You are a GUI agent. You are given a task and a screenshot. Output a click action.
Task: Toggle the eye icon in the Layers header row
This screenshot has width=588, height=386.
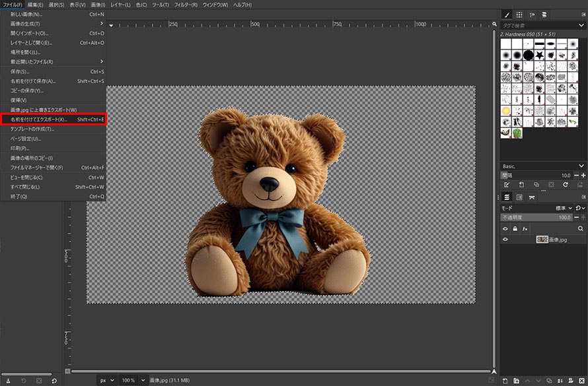pyautogui.click(x=506, y=228)
